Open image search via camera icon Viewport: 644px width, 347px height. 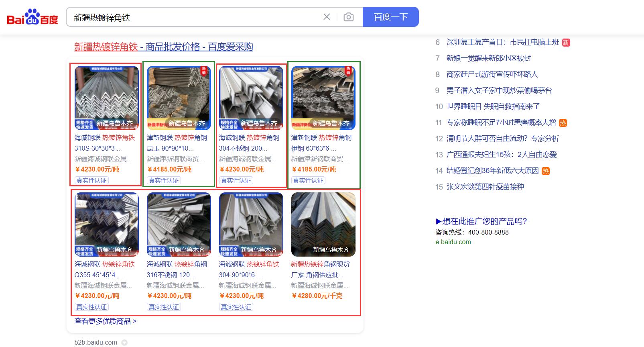pos(349,17)
